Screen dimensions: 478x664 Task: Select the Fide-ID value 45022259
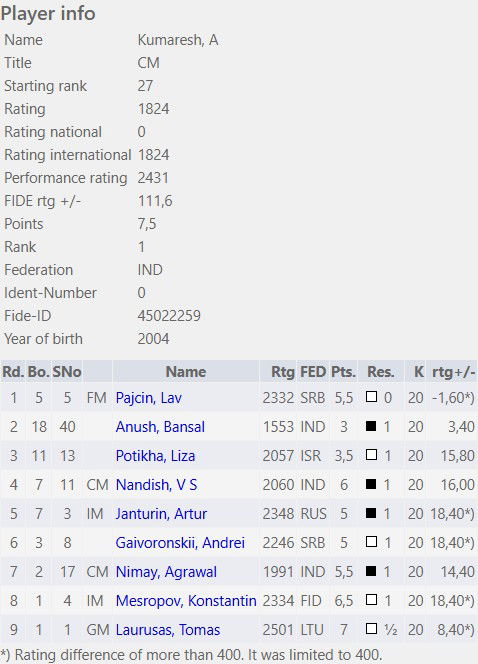coord(169,316)
